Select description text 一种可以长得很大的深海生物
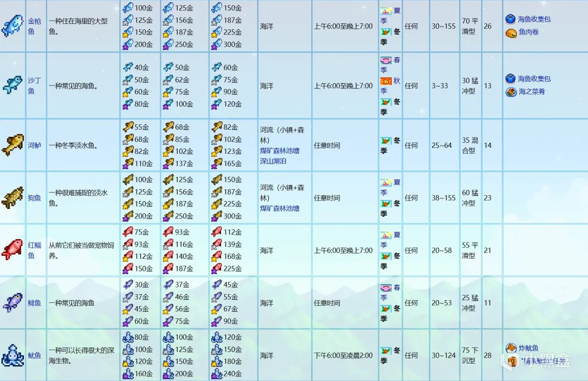588x381 pixels. (x=81, y=355)
